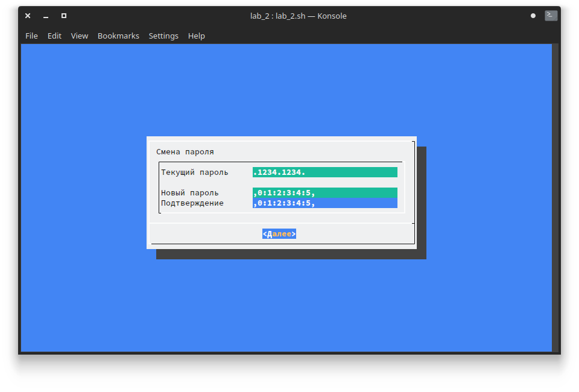Open the Help menu
The height and width of the screenshot is (392, 579).
[x=196, y=36]
